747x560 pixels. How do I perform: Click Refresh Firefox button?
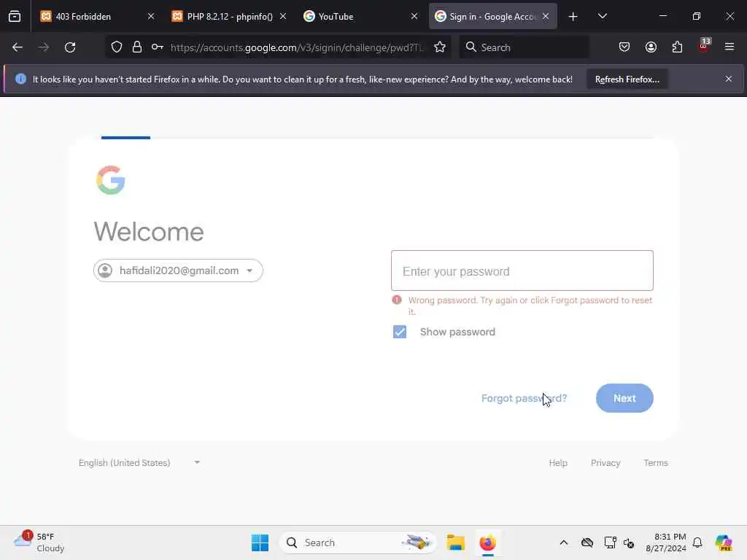coord(627,79)
